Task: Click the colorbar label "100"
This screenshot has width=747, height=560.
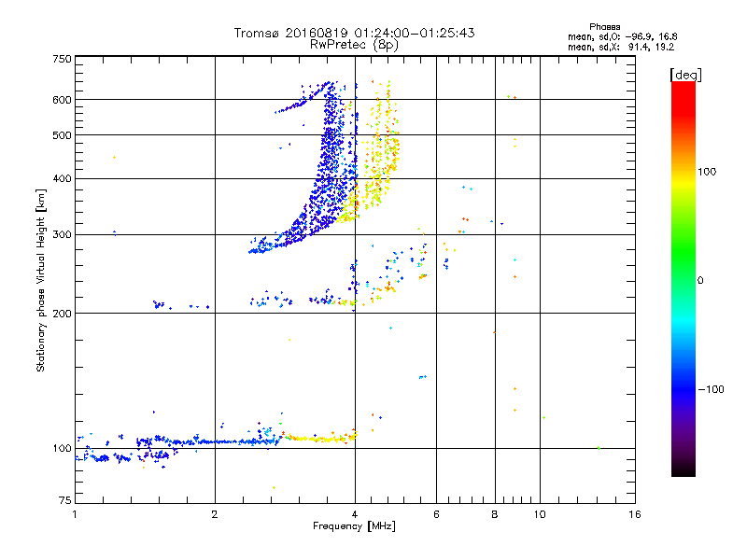Action: [x=707, y=172]
